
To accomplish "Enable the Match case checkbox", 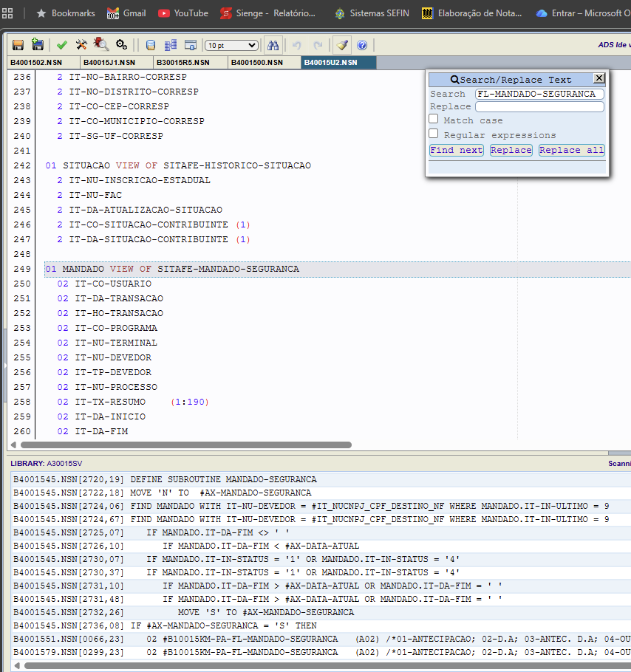I will point(434,120).
